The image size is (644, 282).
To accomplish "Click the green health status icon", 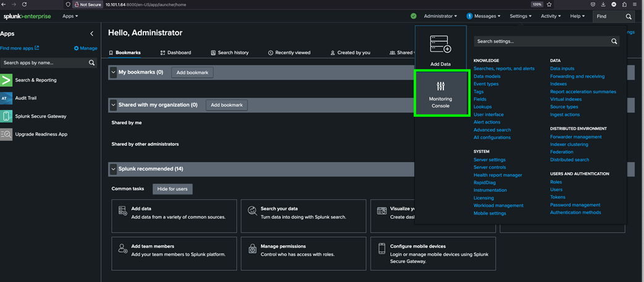I will tap(414, 16).
